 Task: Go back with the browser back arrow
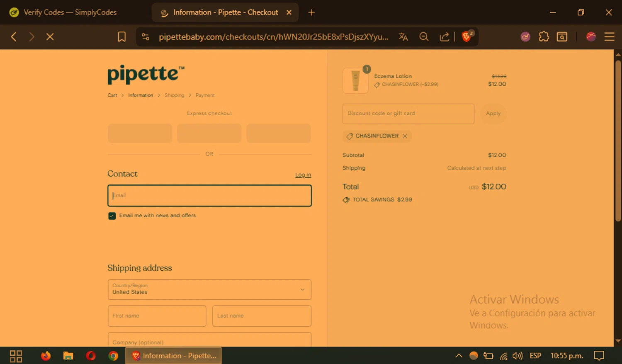[x=14, y=37]
